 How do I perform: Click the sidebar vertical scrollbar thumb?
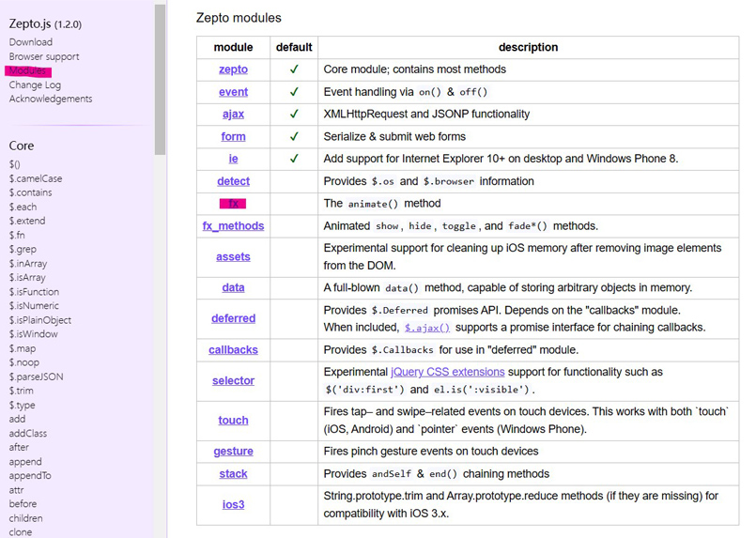[160, 80]
